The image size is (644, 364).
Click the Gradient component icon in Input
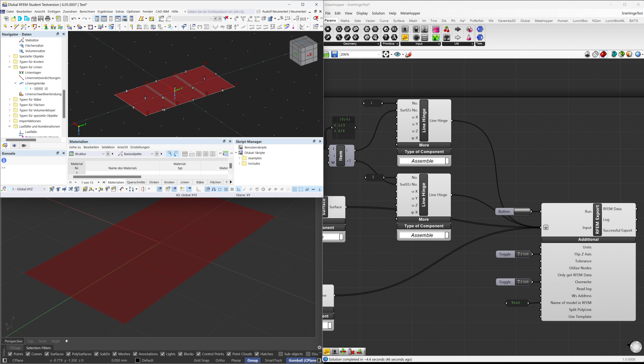436,29
